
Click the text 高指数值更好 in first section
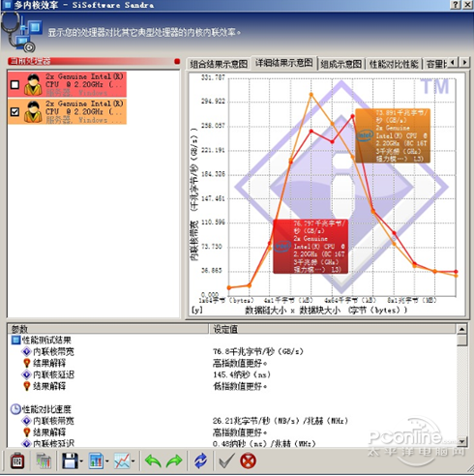pos(240,363)
